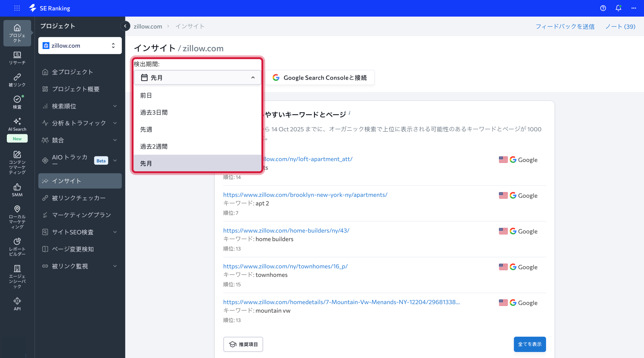Open the apps grid menu at top left

click(x=17, y=8)
